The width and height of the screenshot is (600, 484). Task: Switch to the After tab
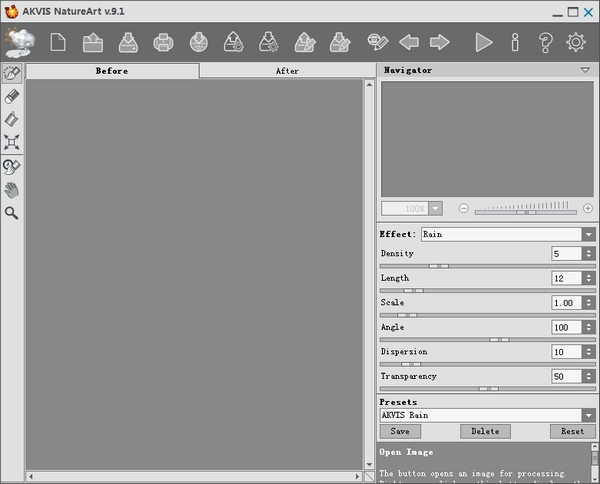(287, 71)
